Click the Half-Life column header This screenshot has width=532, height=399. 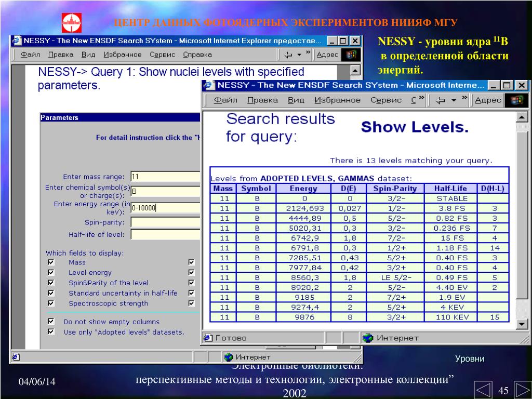450,189
